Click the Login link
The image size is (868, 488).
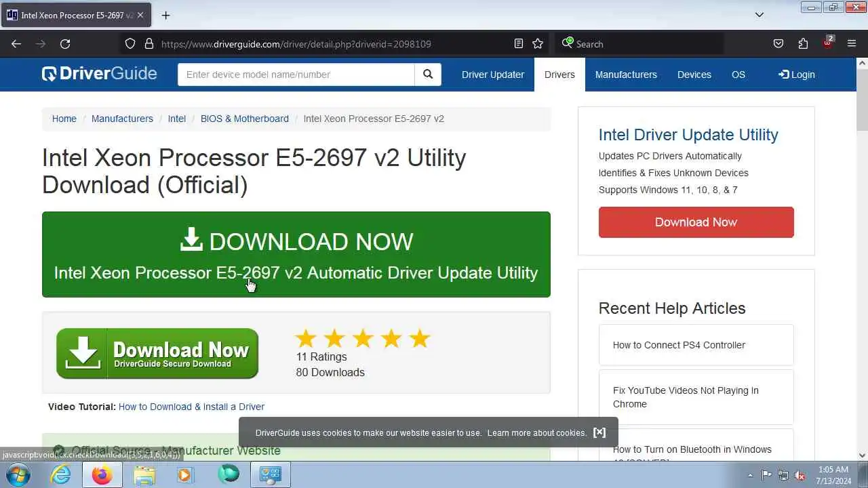pyautogui.click(x=797, y=75)
